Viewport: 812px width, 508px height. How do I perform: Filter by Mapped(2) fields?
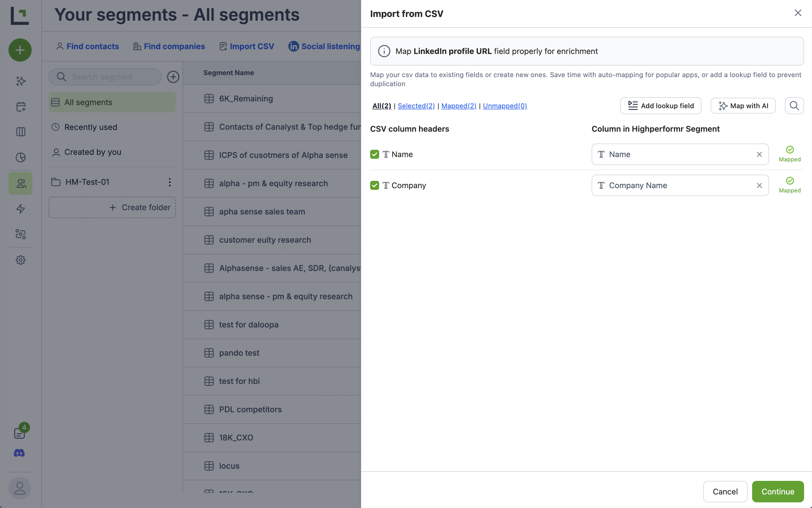[x=459, y=106]
